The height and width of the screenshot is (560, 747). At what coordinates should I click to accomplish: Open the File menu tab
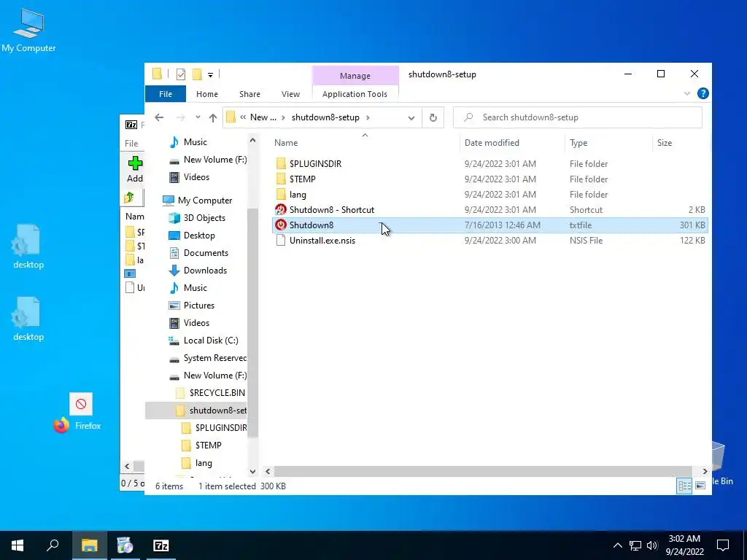point(166,94)
